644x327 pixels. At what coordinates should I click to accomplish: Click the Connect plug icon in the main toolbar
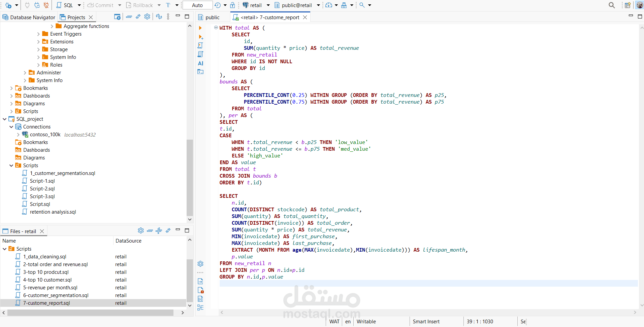[28, 5]
